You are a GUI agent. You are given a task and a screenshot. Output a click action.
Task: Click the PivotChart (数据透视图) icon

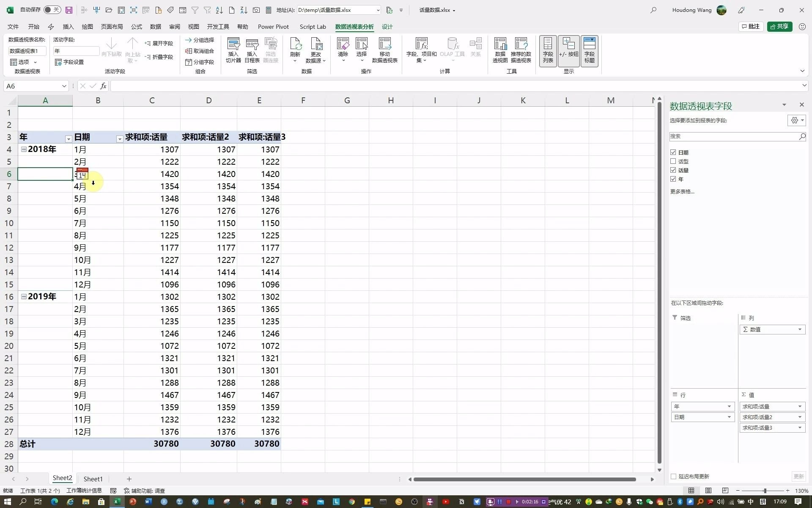tap(500, 44)
